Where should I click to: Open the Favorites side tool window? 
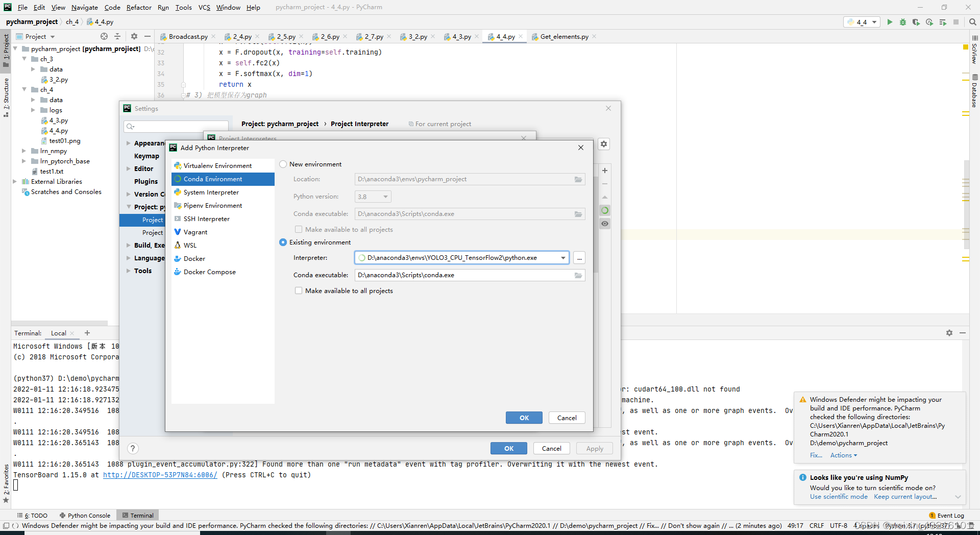pyautogui.click(x=6, y=483)
